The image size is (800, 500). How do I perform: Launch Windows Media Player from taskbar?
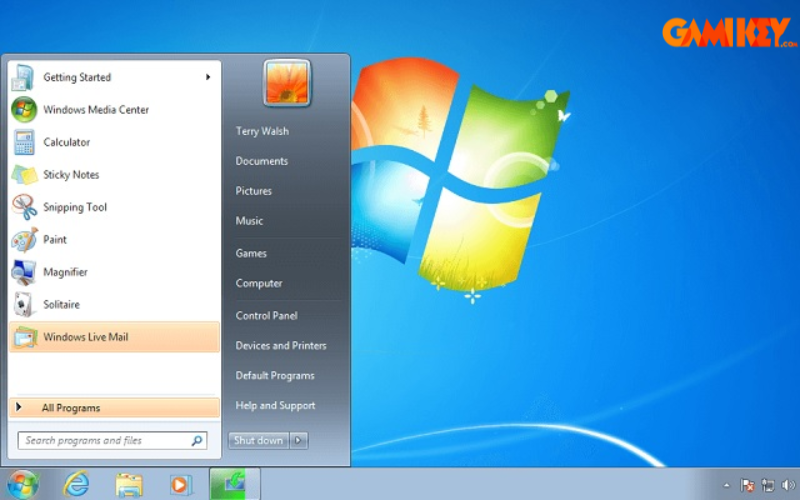point(181,484)
